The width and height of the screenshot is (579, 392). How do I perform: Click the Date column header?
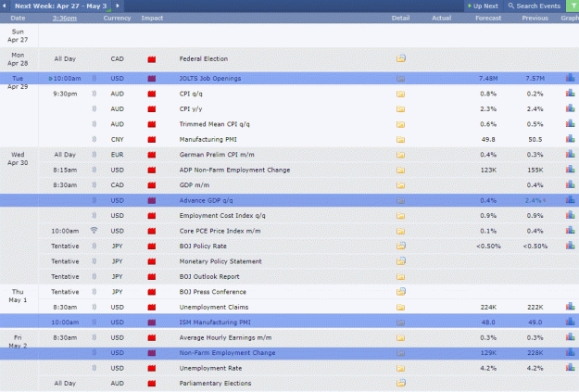coord(18,19)
